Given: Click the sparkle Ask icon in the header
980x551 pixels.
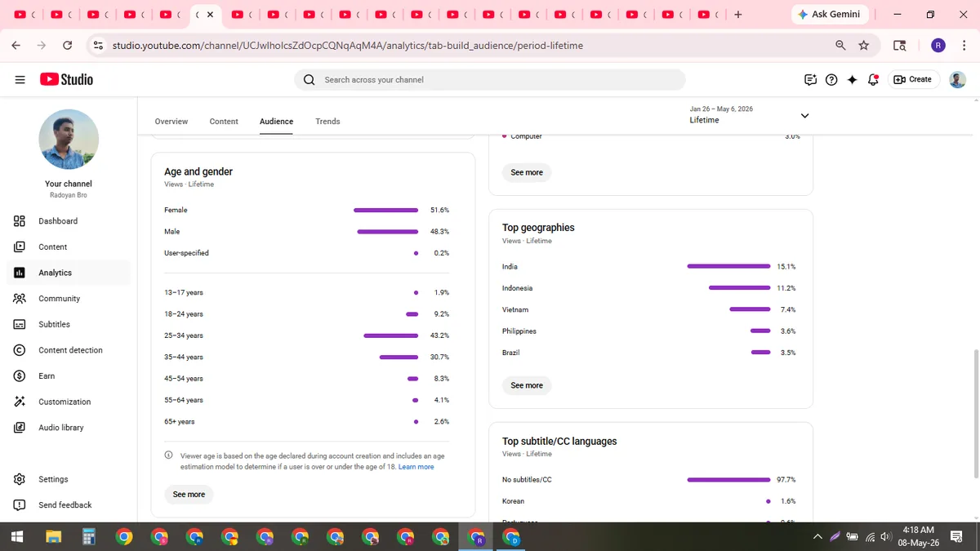Looking at the screenshot, I should (x=853, y=79).
